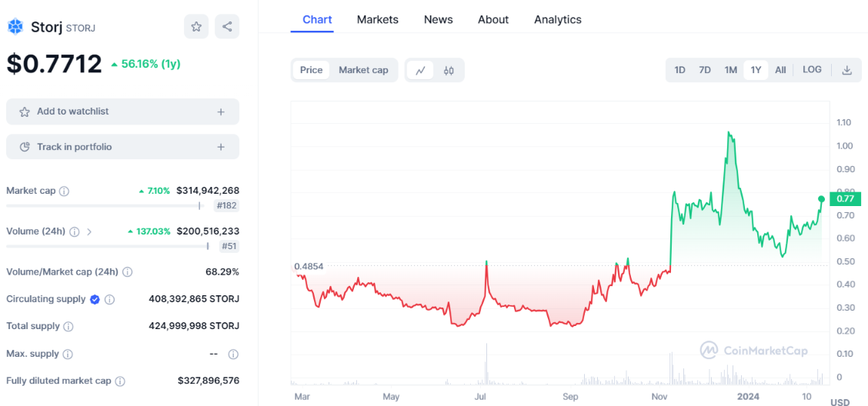
Task: Open the Markets tab
Action: click(x=377, y=19)
